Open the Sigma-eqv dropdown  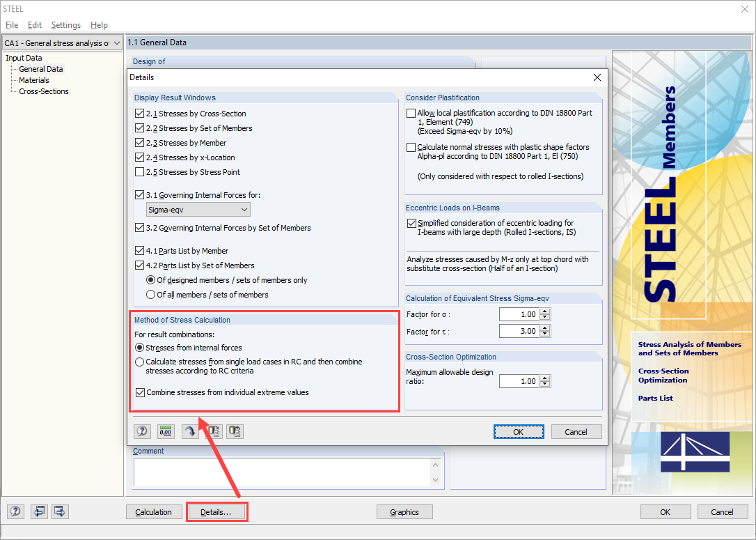(198, 210)
